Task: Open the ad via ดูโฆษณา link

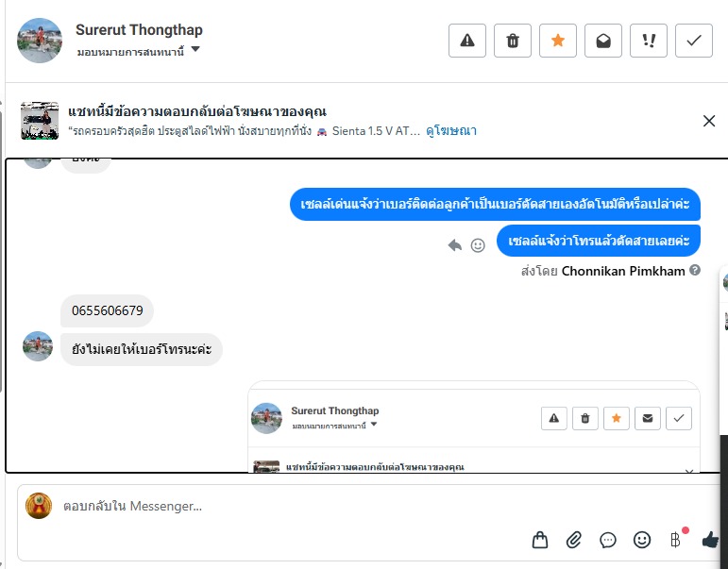Action: tap(450, 131)
